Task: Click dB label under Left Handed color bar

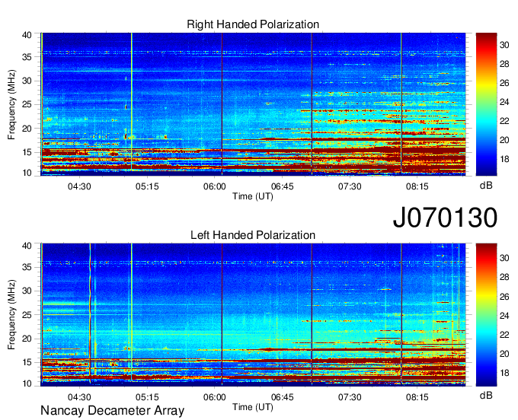Action: tap(486, 395)
